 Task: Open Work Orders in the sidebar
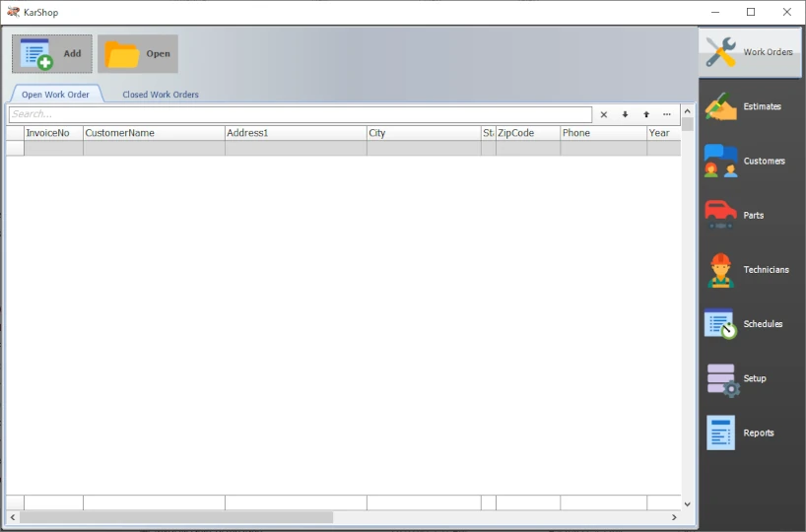point(750,52)
